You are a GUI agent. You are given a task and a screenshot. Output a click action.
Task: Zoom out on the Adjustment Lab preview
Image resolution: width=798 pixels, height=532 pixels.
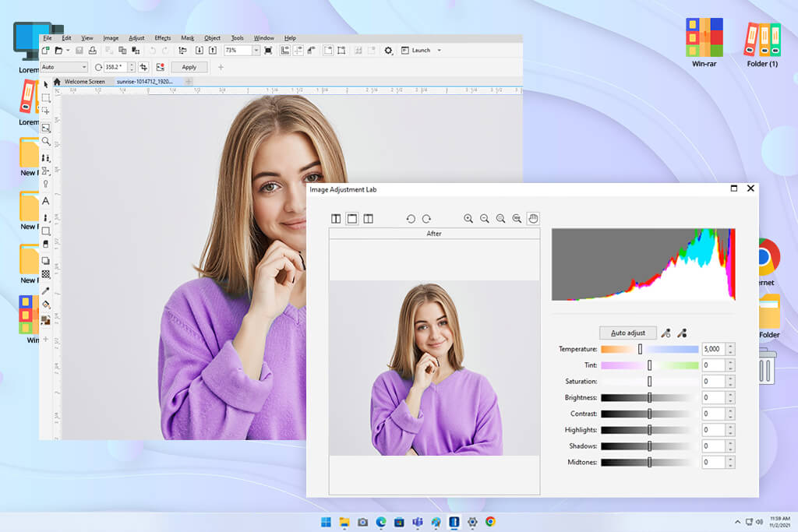(485, 219)
